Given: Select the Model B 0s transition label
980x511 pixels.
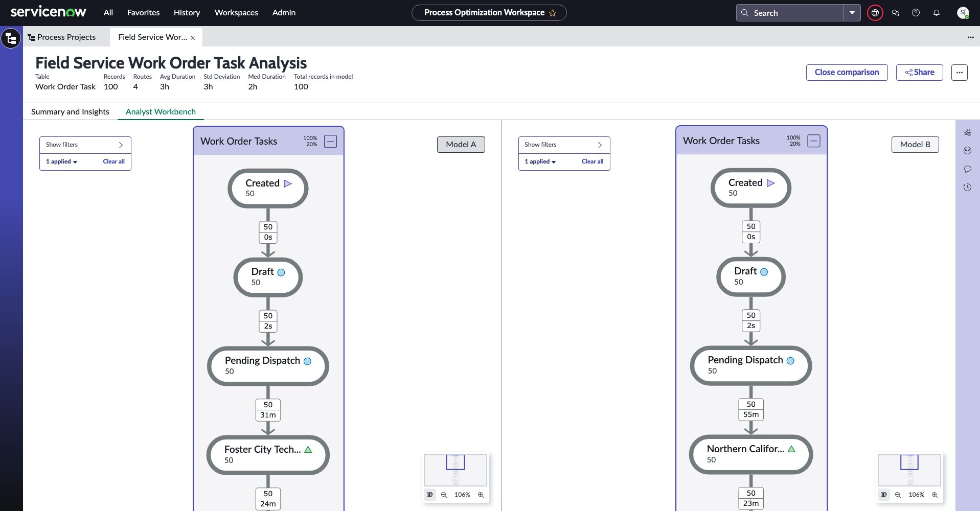Looking at the screenshot, I should pyautogui.click(x=751, y=231).
